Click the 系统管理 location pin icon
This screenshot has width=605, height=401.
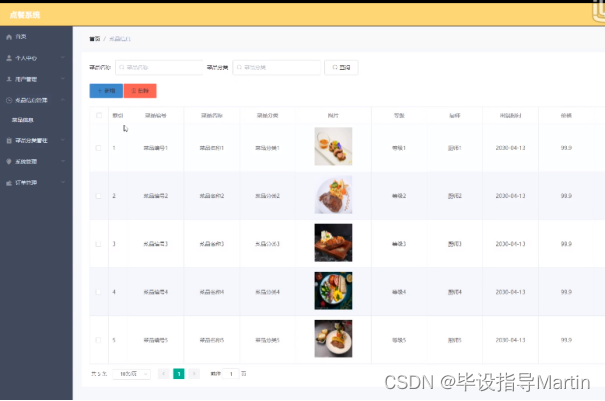point(9,161)
